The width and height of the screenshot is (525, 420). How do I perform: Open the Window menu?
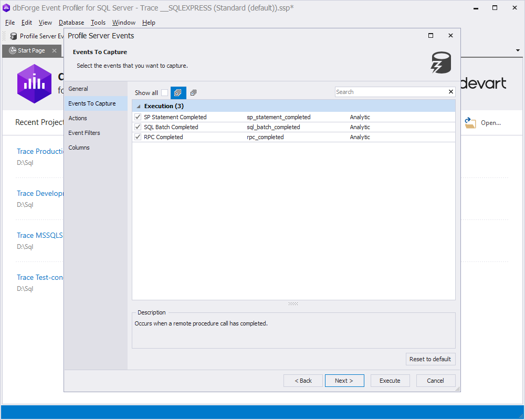click(124, 23)
